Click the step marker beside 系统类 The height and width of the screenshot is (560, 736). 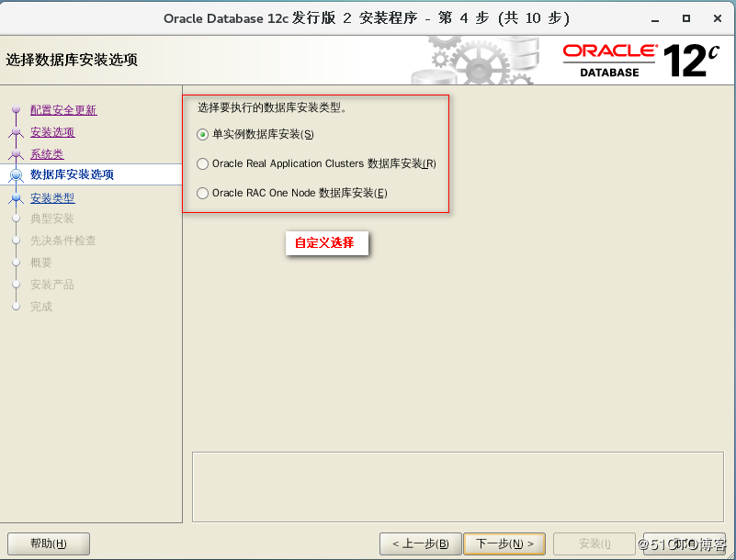(17, 153)
